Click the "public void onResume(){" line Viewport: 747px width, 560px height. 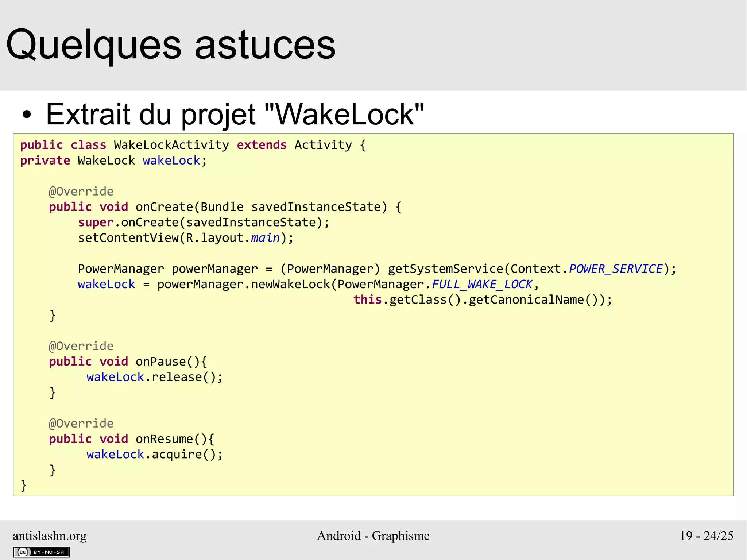132,439
